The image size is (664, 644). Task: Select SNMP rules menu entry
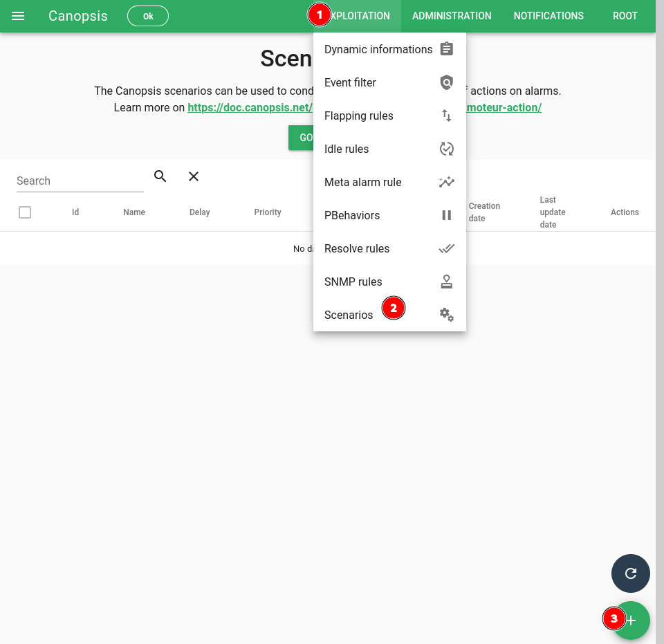(x=389, y=282)
